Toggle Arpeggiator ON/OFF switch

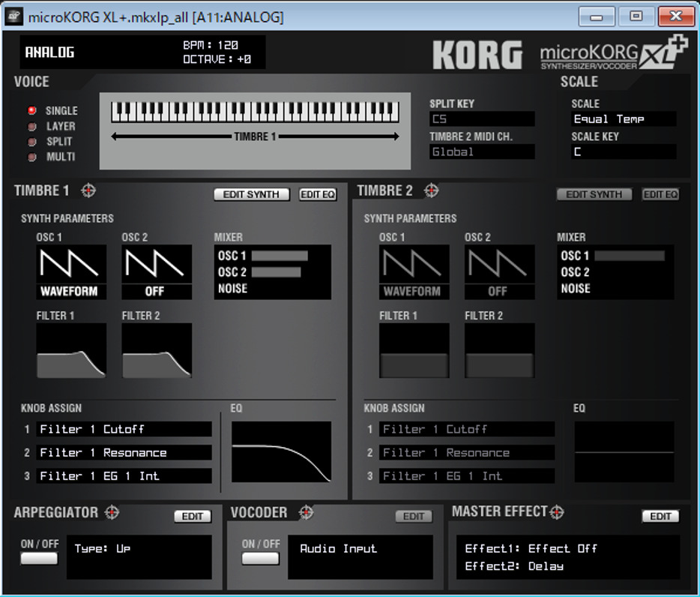pos(39,558)
